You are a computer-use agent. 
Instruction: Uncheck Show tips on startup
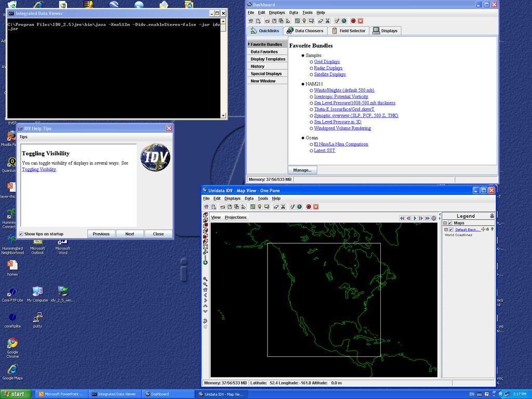click(21, 234)
